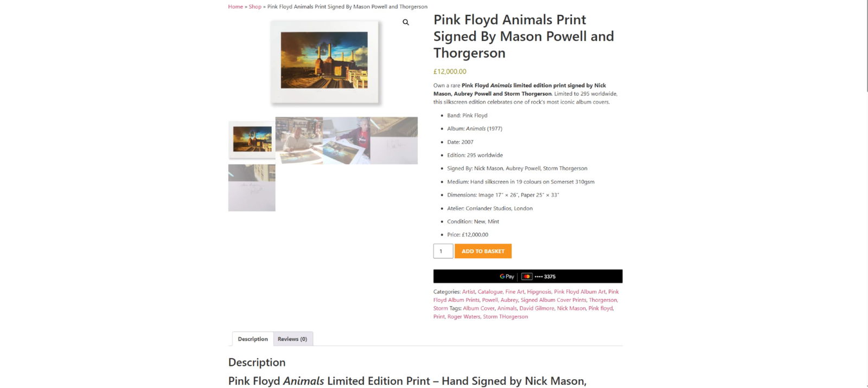The height and width of the screenshot is (388, 868).
Task: Open the Description tab
Action: tap(252, 339)
